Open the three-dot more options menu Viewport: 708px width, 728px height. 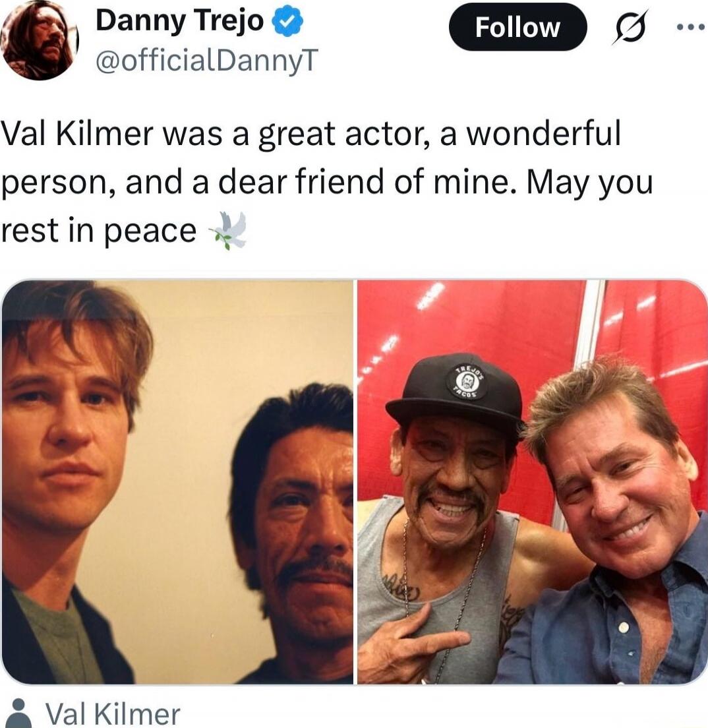(691, 28)
